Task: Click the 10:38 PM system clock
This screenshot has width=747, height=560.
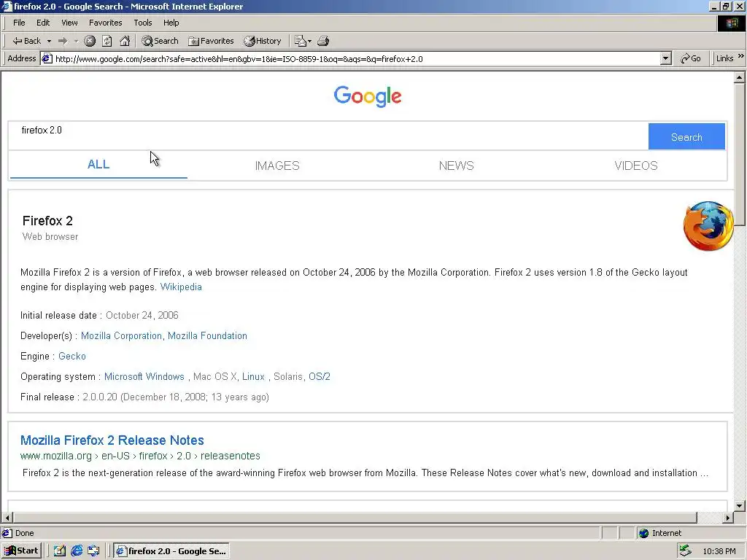Action: (719, 551)
